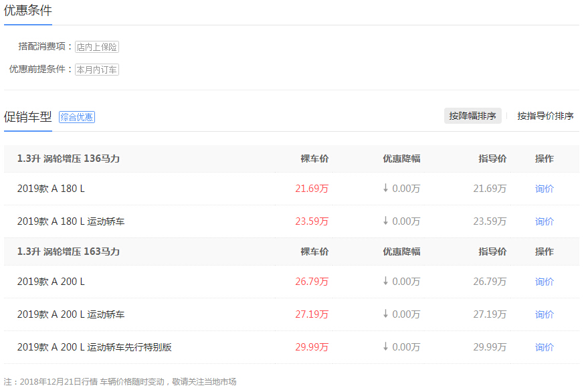Click 询价 for A 180 L 运动轿车

544,221
